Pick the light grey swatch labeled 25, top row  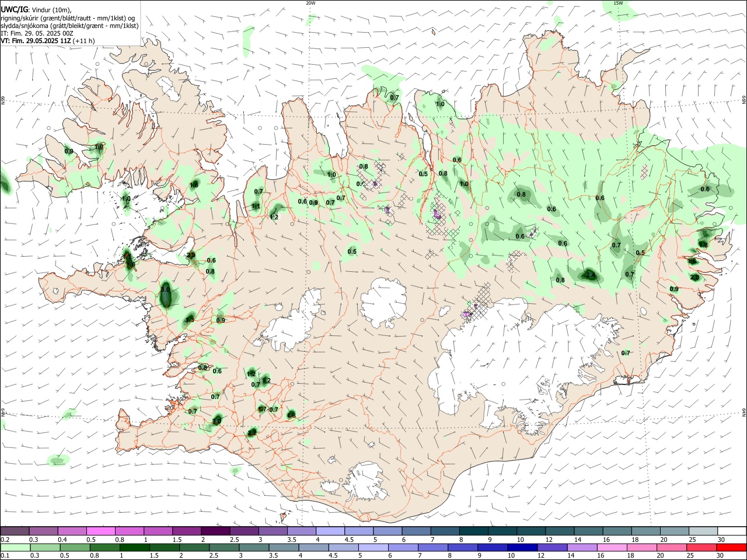pos(703,531)
